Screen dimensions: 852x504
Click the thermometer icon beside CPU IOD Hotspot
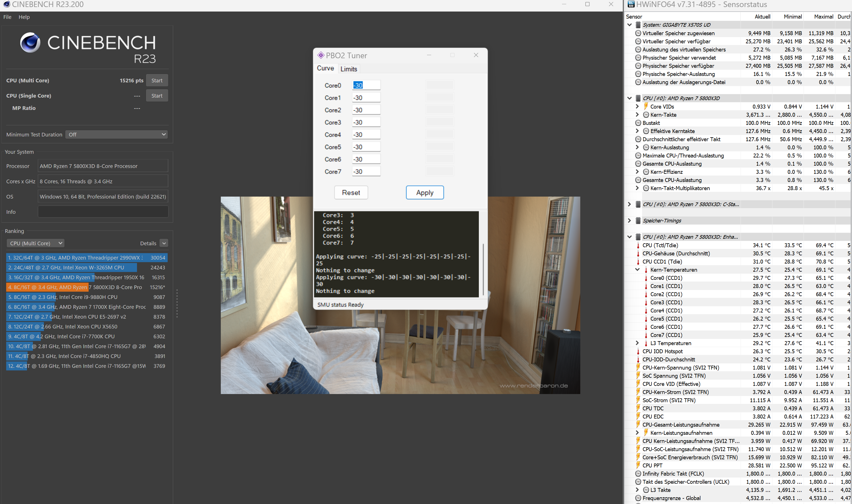click(639, 351)
